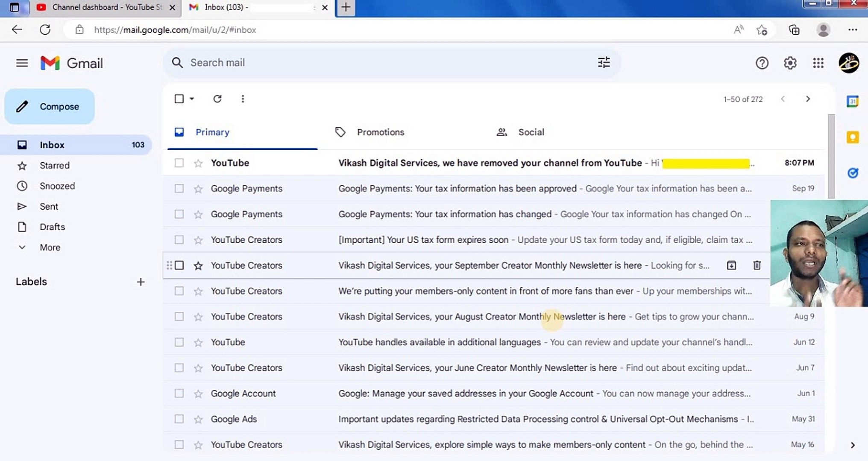Open the Google apps grid
Screen dimensions: 868x461
[x=818, y=63]
